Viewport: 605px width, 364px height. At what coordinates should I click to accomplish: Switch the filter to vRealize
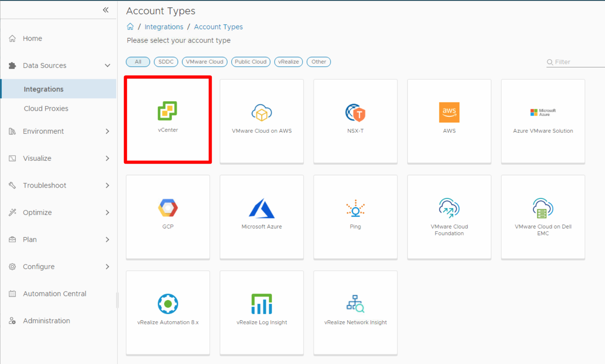[x=288, y=62]
